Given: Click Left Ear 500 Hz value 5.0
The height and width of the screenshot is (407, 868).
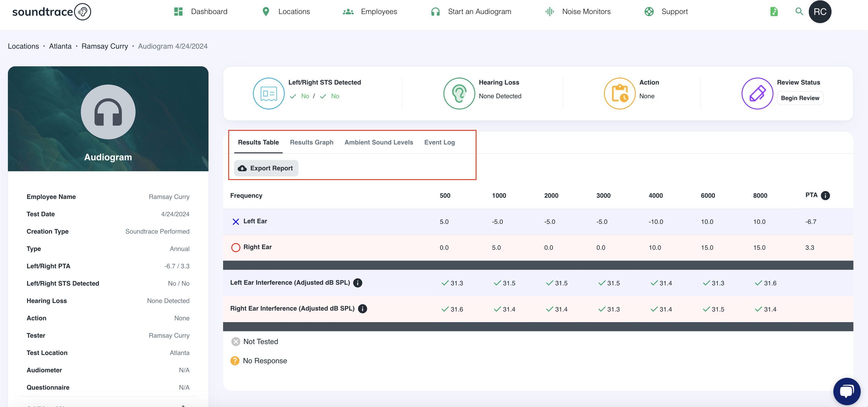Looking at the screenshot, I should click(x=444, y=222).
